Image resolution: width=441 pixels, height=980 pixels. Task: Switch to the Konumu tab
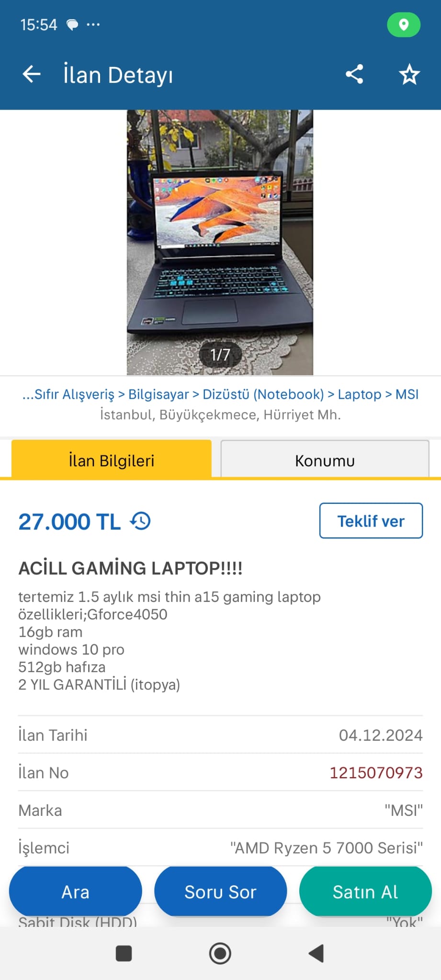point(325,460)
